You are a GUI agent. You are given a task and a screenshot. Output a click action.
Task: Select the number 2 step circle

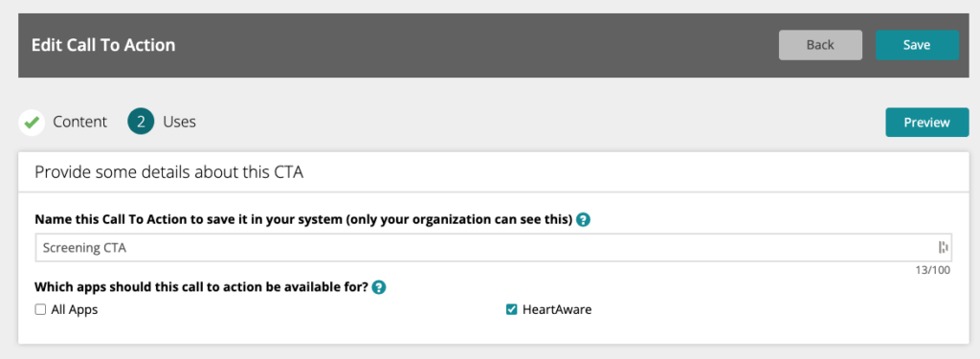142,122
